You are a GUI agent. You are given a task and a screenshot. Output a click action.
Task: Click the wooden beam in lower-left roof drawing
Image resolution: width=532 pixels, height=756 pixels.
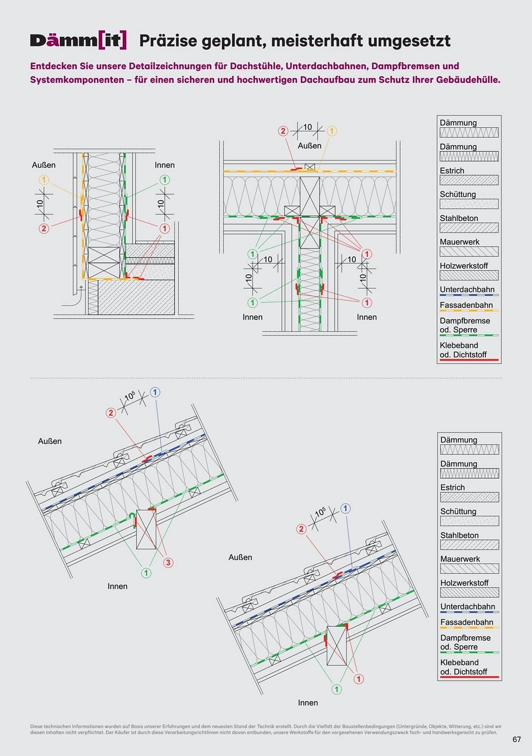pos(146,530)
